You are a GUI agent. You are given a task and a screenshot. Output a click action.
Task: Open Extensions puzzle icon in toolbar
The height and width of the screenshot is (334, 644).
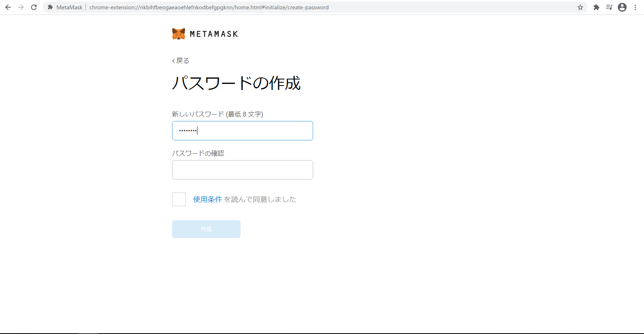pos(596,7)
